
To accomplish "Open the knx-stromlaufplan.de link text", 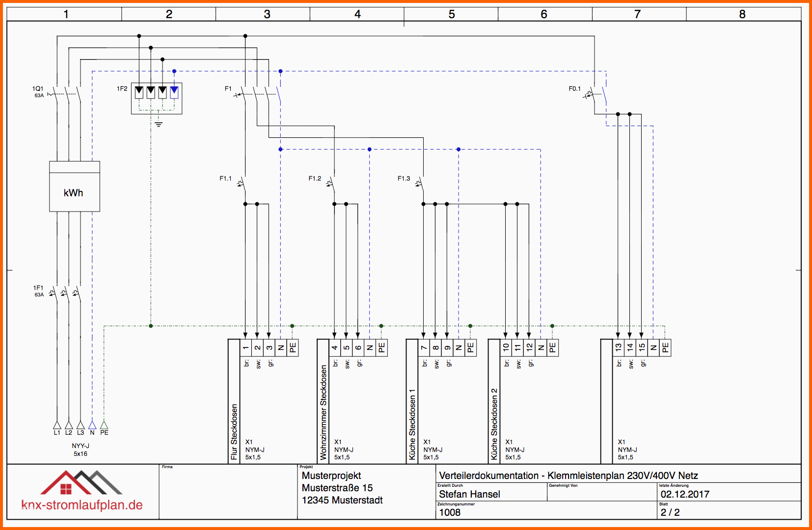I will [82, 505].
